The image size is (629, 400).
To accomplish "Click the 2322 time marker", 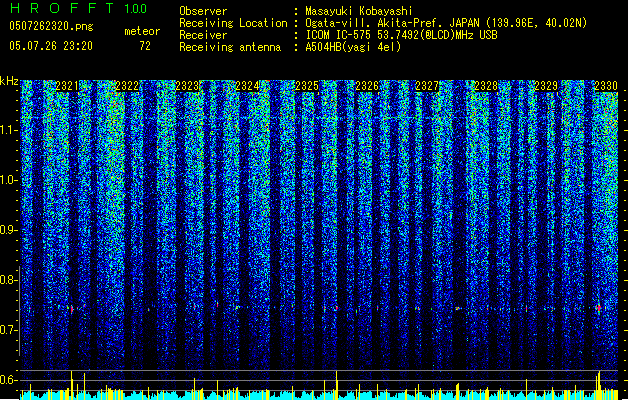I will pyautogui.click(x=127, y=86).
